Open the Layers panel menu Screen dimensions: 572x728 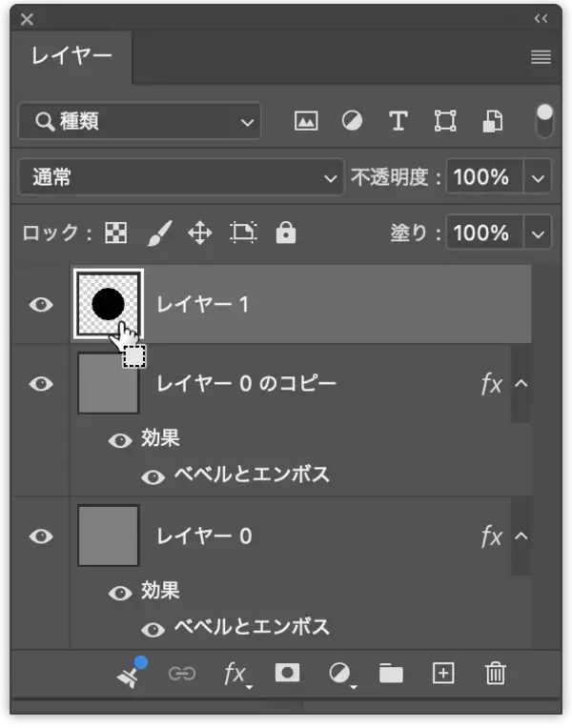[x=541, y=57]
